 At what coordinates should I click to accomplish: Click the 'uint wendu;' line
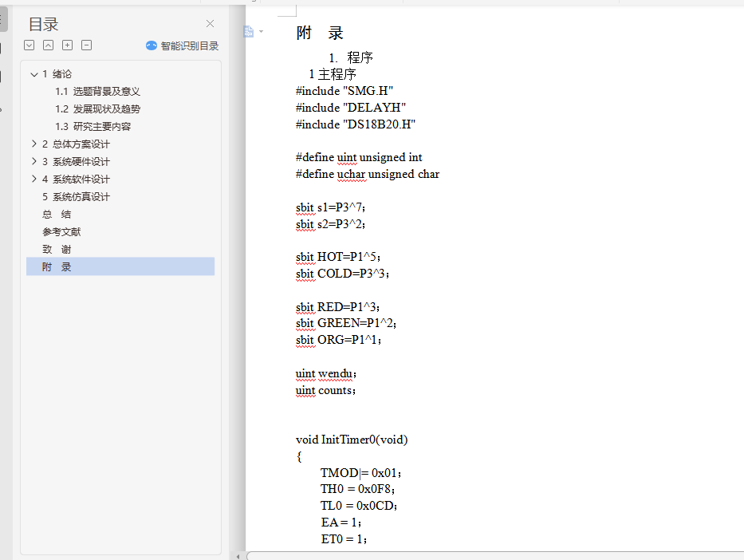tap(326, 374)
